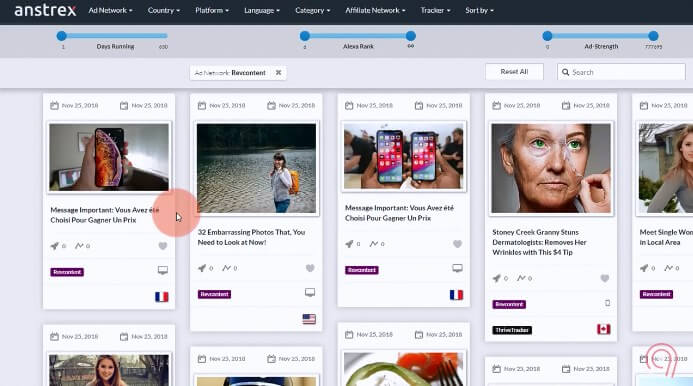
Task: Open the Affiliate Network menu
Action: (375, 10)
